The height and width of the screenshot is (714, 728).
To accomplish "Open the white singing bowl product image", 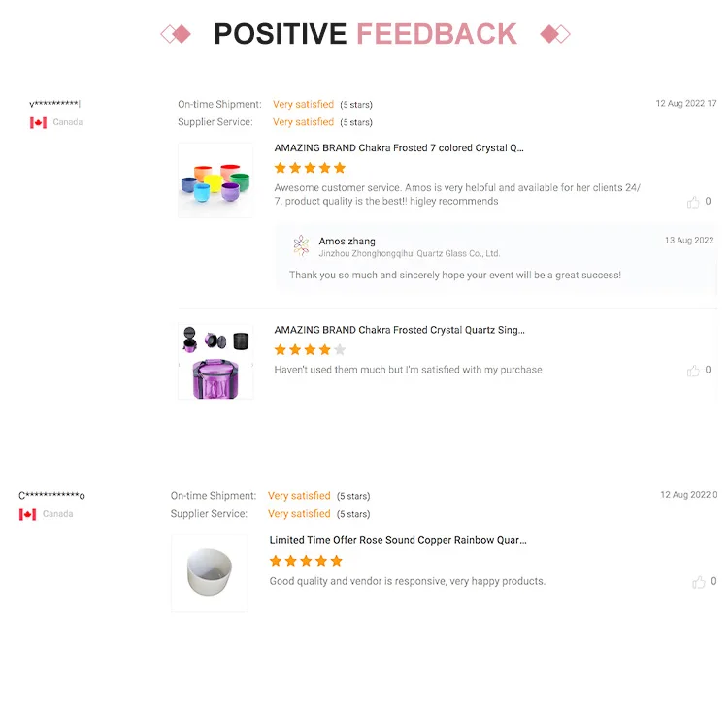I will pyautogui.click(x=210, y=573).
